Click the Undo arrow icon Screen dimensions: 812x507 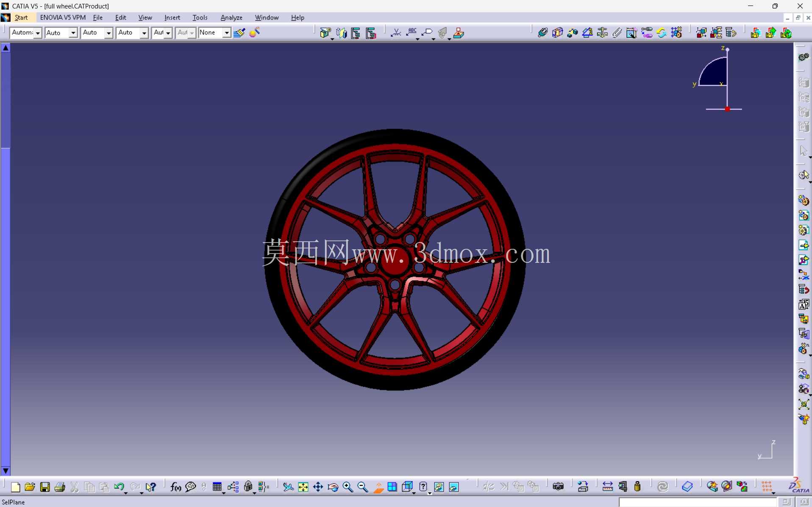click(119, 487)
